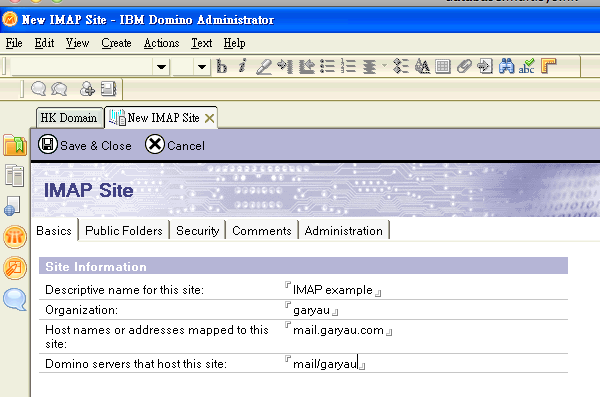Viewport: 600px width, 397px height.
Task: Open the Actions menu
Action: point(161,43)
